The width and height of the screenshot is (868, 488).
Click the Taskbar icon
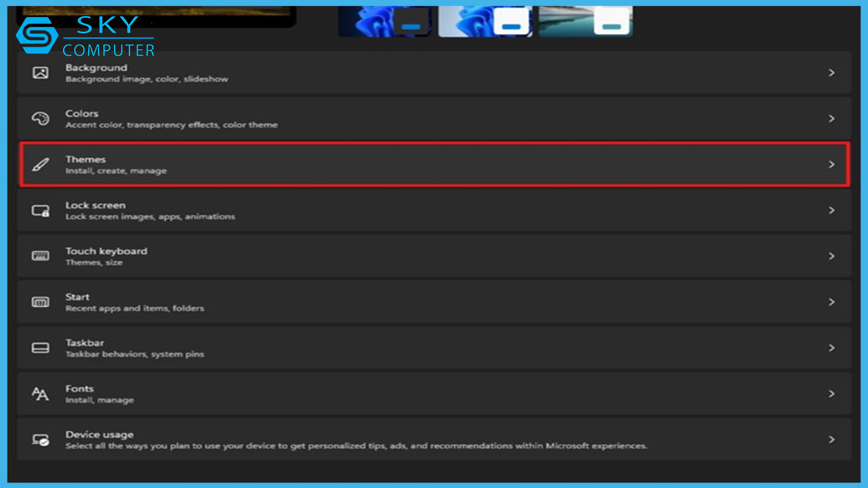(x=41, y=348)
